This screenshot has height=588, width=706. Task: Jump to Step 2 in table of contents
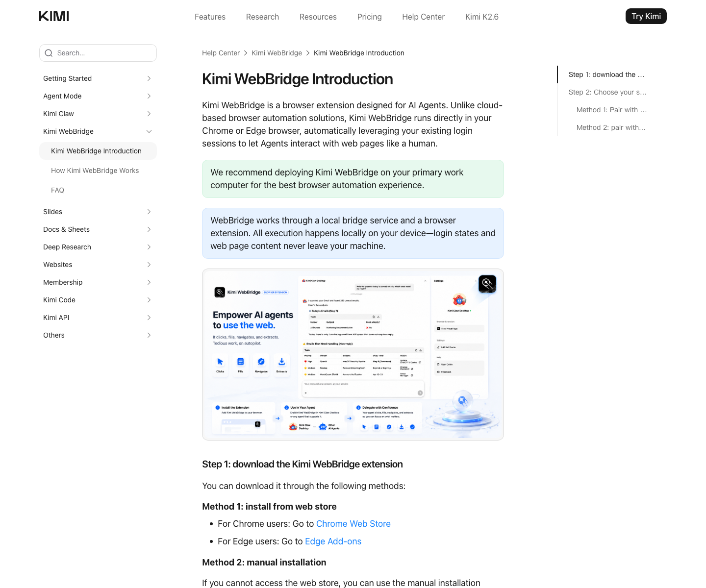607,92
